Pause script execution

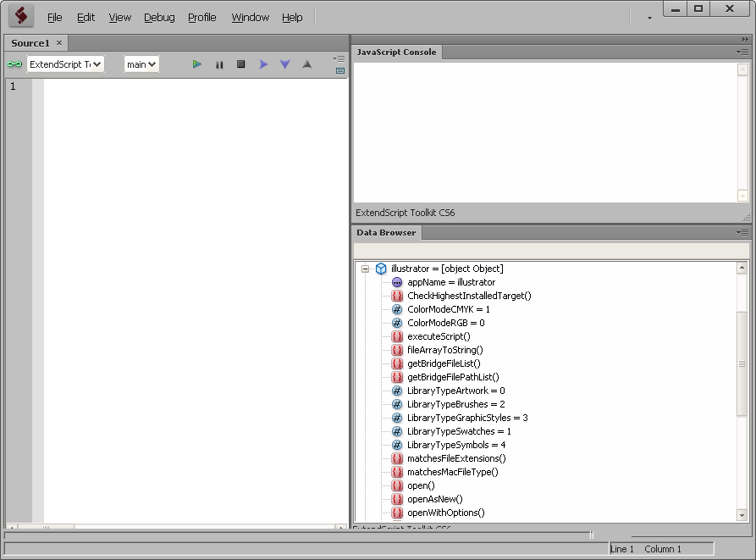click(x=219, y=64)
